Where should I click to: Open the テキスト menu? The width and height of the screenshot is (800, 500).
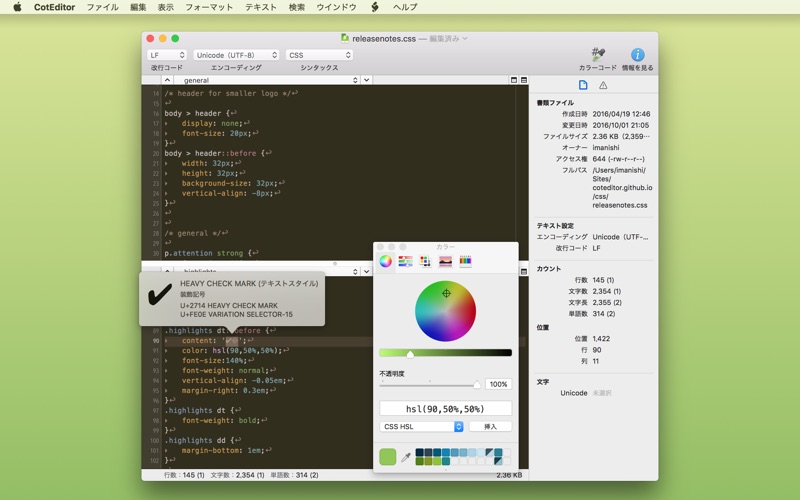tap(261, 7)
